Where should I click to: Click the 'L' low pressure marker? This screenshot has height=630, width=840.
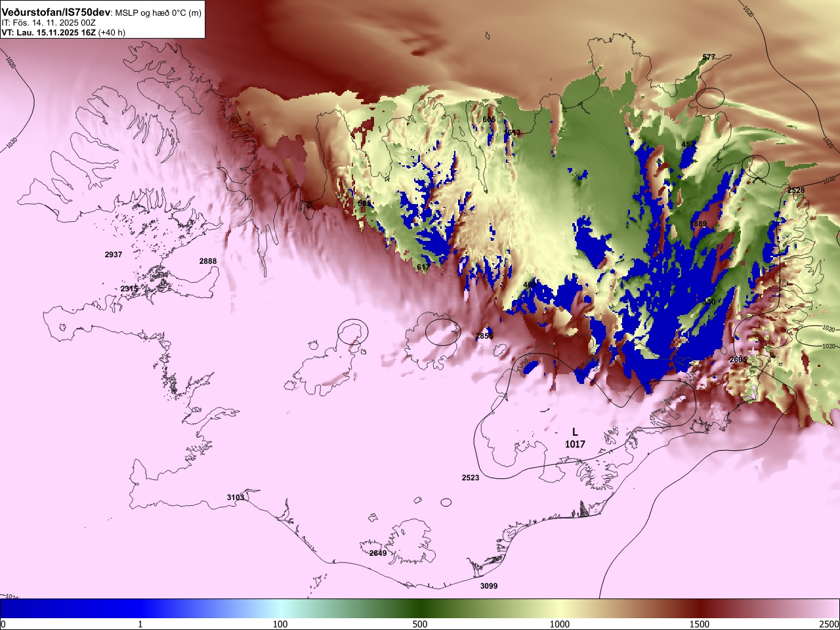tap(575, 432)
